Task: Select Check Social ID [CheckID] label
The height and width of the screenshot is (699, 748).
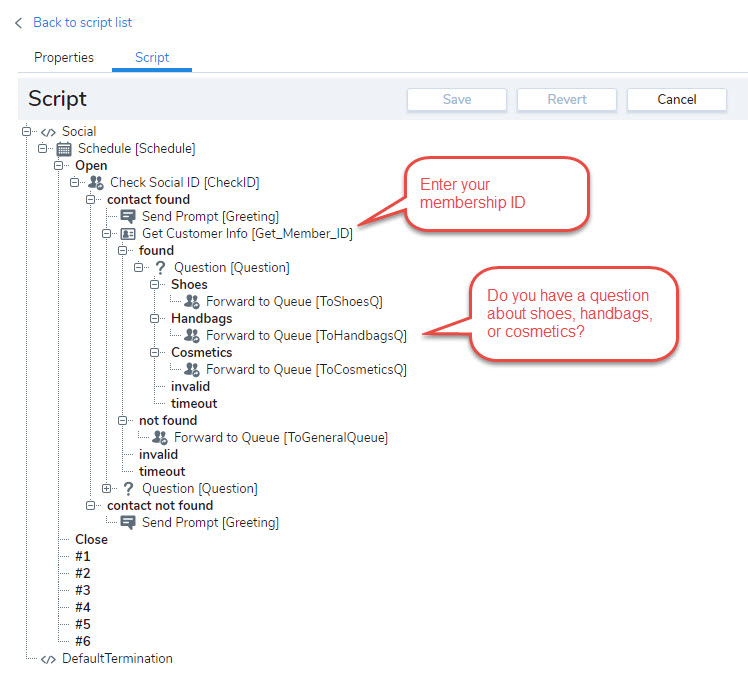Action: tap(185, 183)
